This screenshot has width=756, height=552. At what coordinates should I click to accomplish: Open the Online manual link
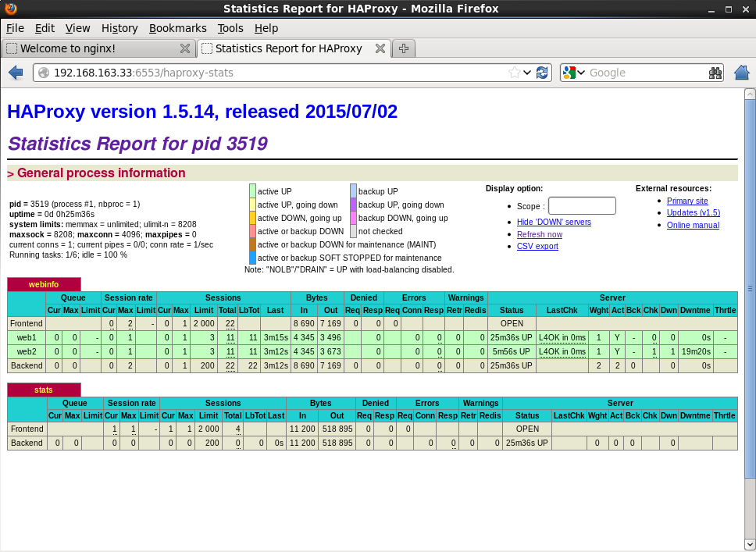(693, 226)
